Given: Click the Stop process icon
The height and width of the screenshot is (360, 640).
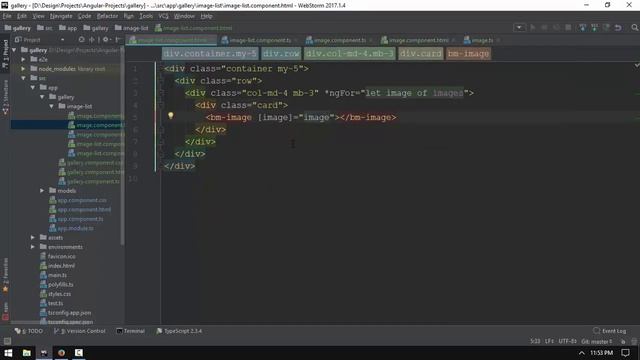Looking at the screenshot, I should pyautogui.click(x=568, y=28).
